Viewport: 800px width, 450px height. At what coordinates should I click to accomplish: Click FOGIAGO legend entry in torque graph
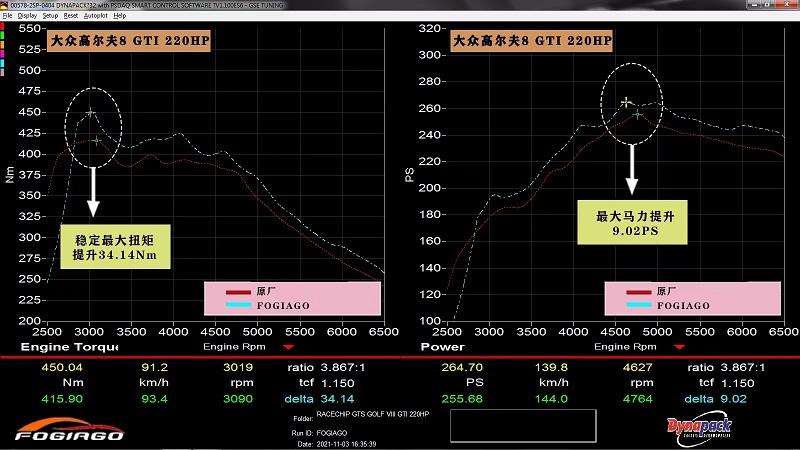click(x=268, y=306)
